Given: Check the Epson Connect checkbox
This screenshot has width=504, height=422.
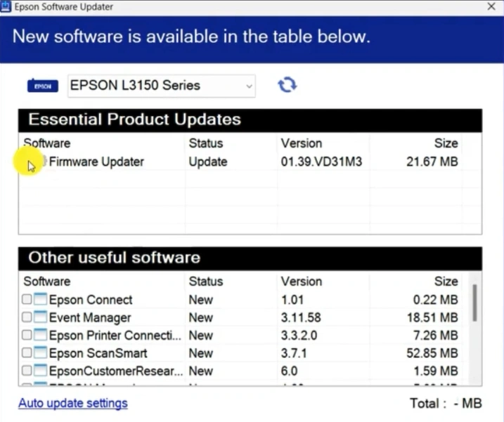Looking at the screenshot, I should [x=27, y=300].
